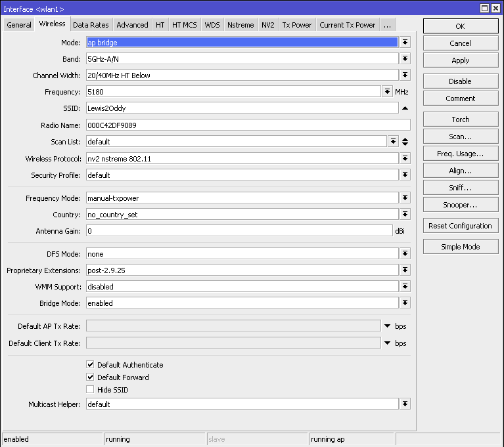Viewport: 504px width, 447px height.
Task: Toggle the Default Authenticate checkbox
Action: 90,364
